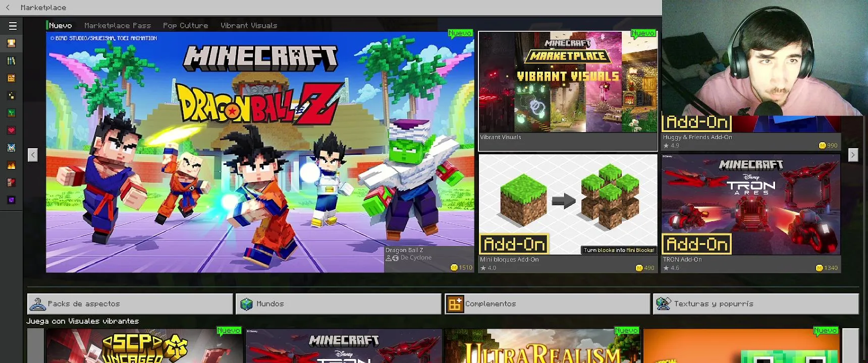Screen dimensions: 868x363
Task: Click the brown and red heart sidebar icon
Action: coord(11,183)
